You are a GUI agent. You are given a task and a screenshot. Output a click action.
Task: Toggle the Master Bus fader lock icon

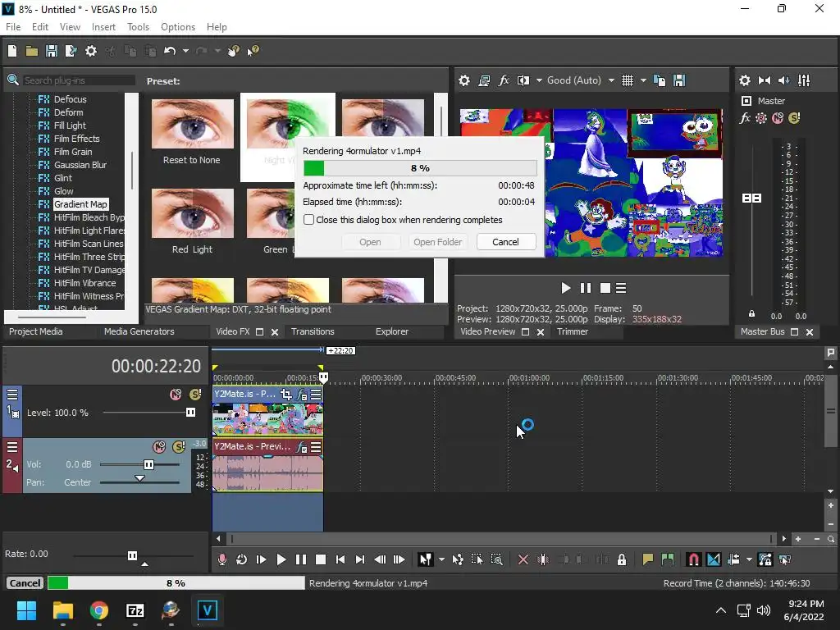[x=751, y=314]
